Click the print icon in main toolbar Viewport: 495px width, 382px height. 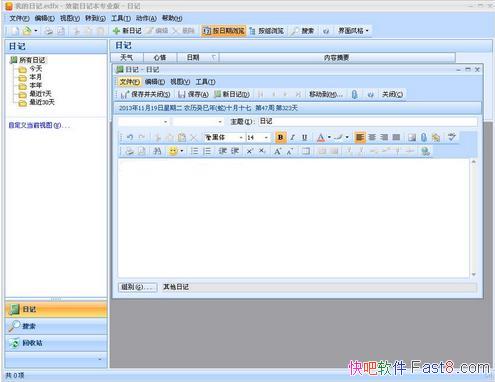pyautogui.click(x=49, y=31)
